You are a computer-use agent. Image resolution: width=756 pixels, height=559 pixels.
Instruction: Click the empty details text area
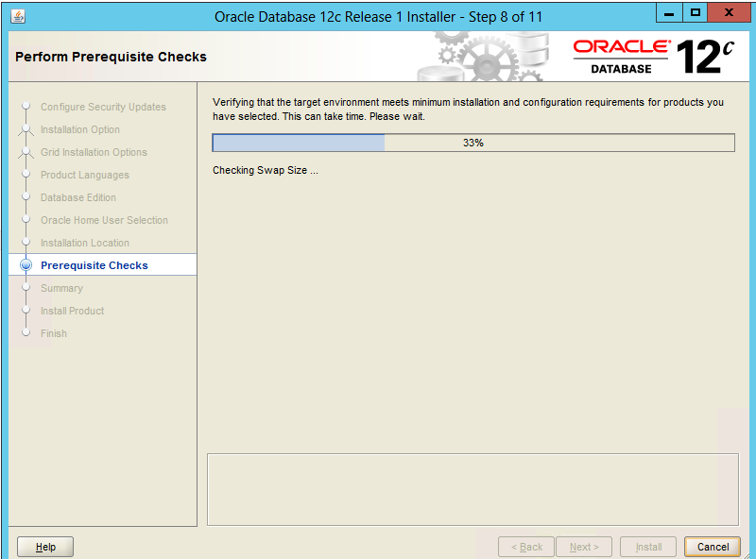(472, 489)
